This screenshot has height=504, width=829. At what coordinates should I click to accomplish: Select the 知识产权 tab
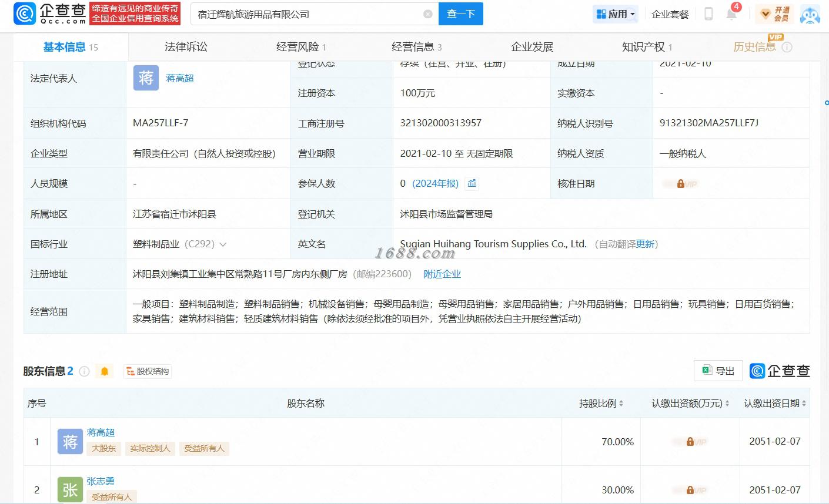(x=647, y=47)
